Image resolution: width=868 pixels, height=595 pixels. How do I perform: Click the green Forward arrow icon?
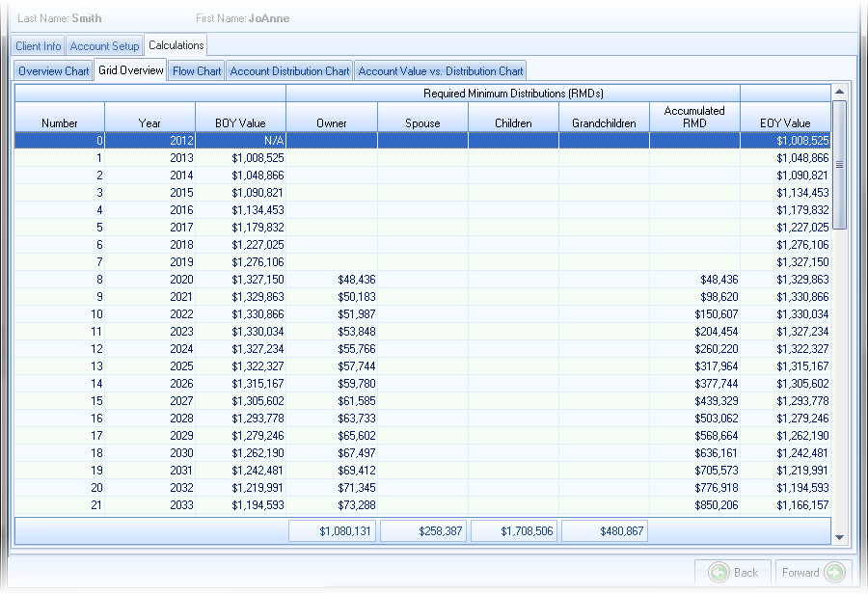pyautogui.click(x=834, y=573)
